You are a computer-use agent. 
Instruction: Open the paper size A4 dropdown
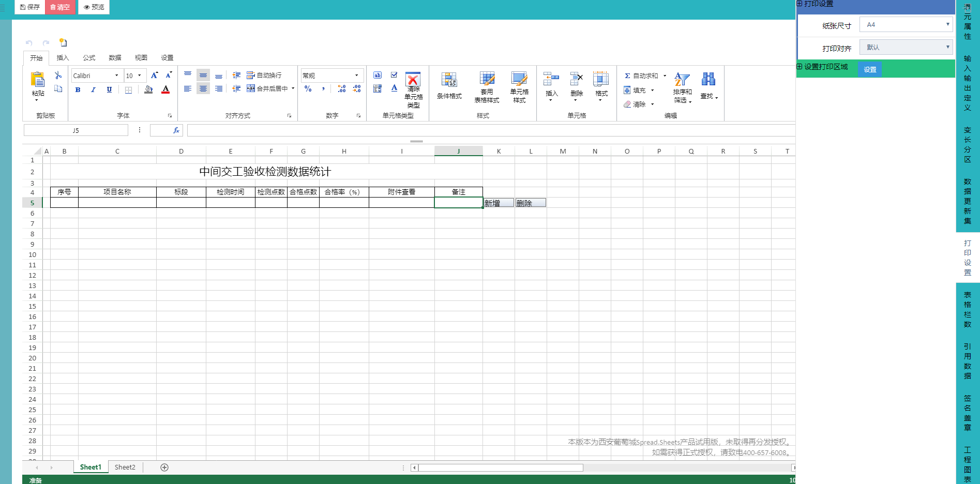tap(906, 24)
